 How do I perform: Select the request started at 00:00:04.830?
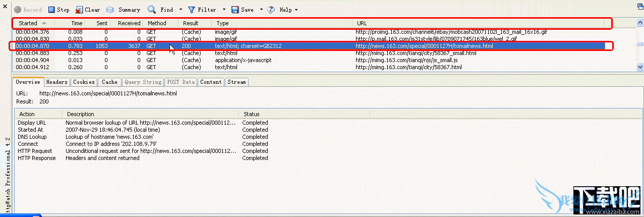pos(325,39)
